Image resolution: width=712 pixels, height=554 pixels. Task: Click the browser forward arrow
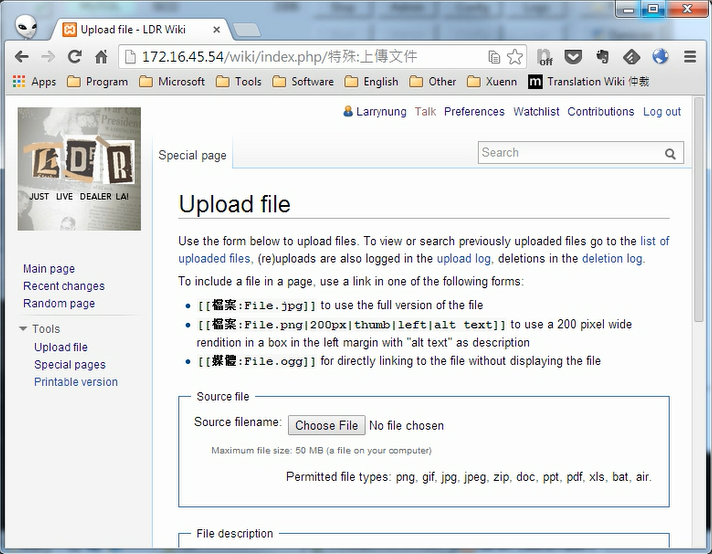click(x=48, y=57)
